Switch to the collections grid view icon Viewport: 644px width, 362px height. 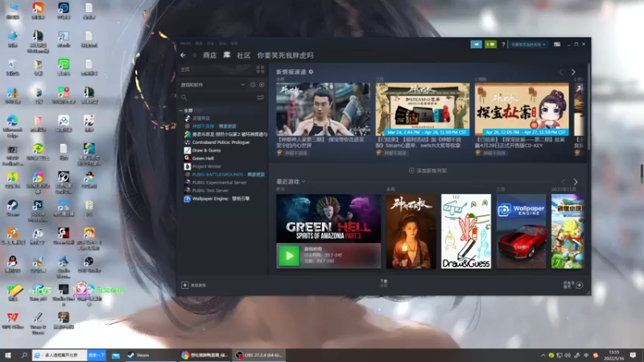[260, 69]
